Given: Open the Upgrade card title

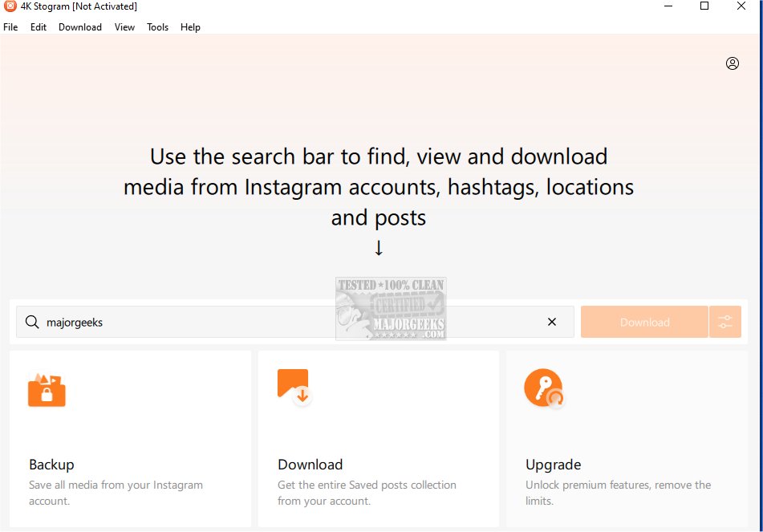Looking at the screenshot, I should [x=554, y=465].
